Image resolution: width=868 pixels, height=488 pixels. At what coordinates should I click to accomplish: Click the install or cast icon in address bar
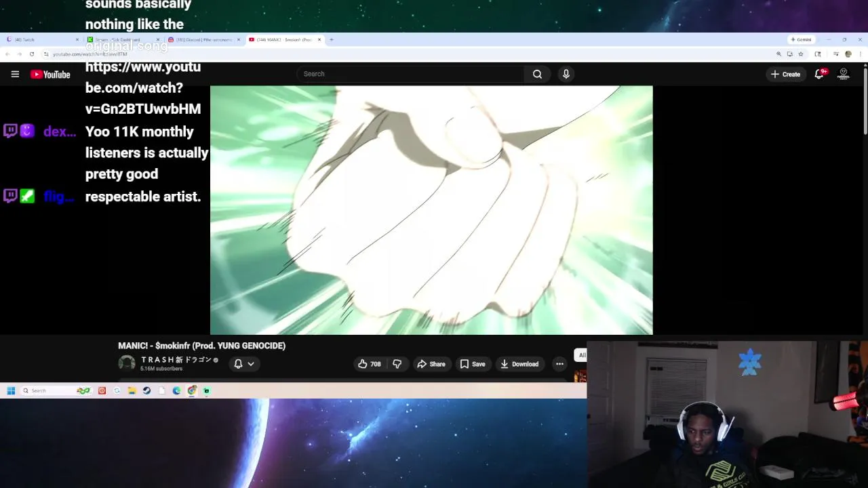(x=790, y=54)
